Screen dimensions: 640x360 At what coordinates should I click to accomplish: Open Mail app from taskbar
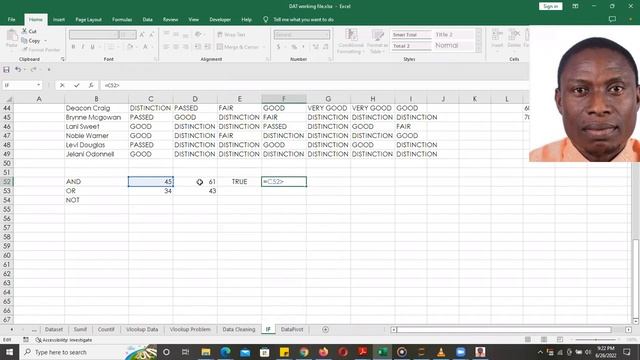click(x=245, y=352)
